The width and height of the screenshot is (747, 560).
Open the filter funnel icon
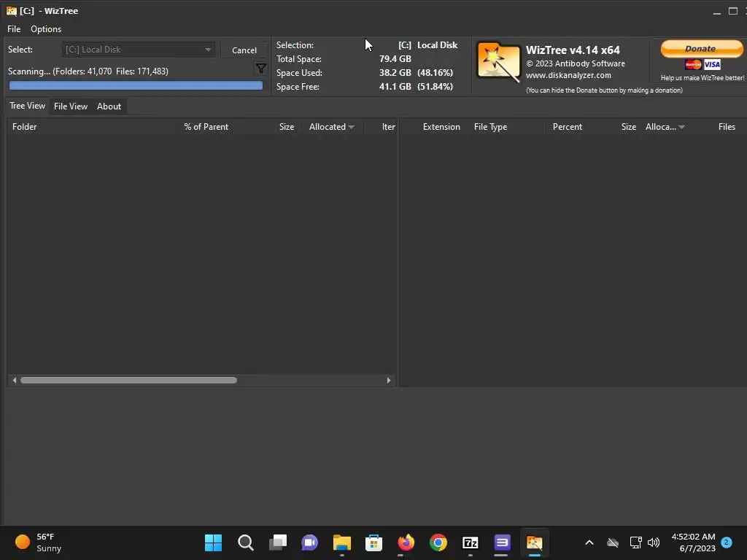pyautogui.click(x=260, y=69)
